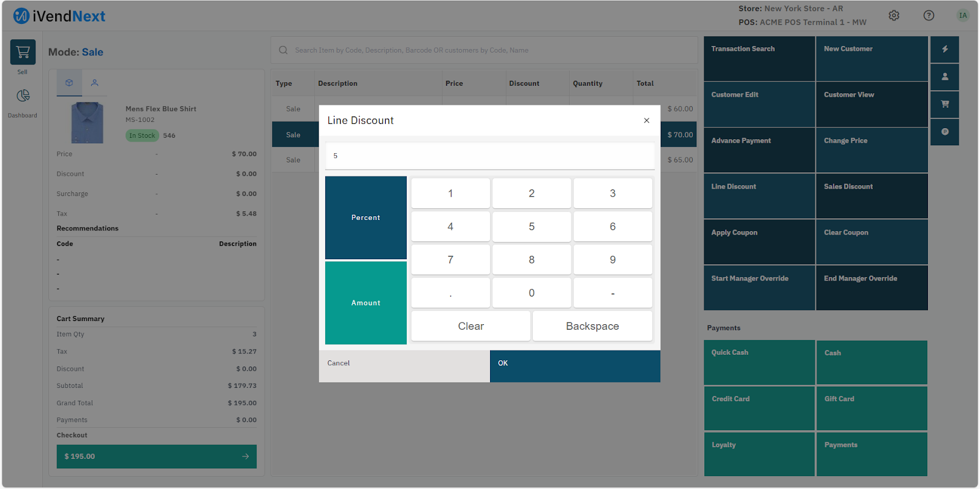Open the Sell cart icon
This screenshot has height=489, width=980.
pos(23,53)
